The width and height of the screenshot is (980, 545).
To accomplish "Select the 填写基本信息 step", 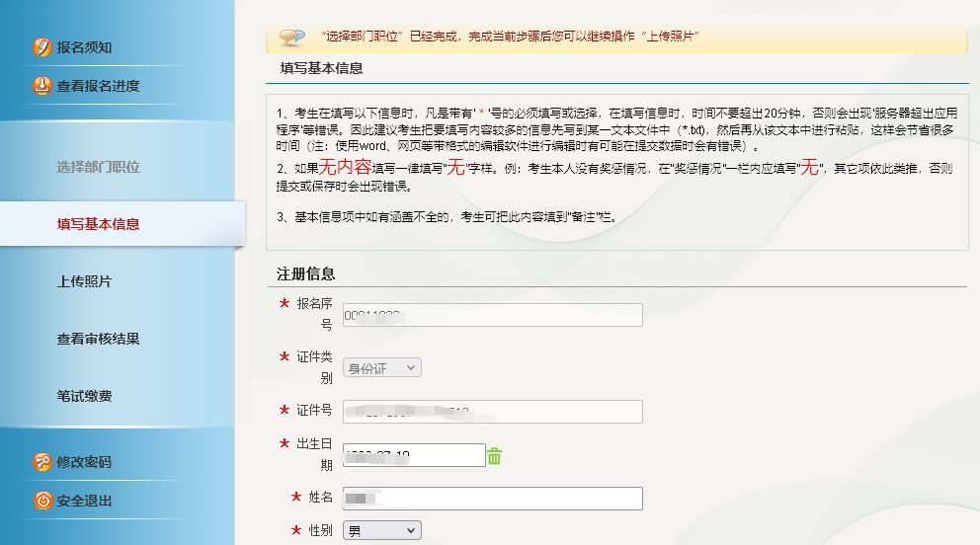I will pyautogui.click(x=98, y=224).
